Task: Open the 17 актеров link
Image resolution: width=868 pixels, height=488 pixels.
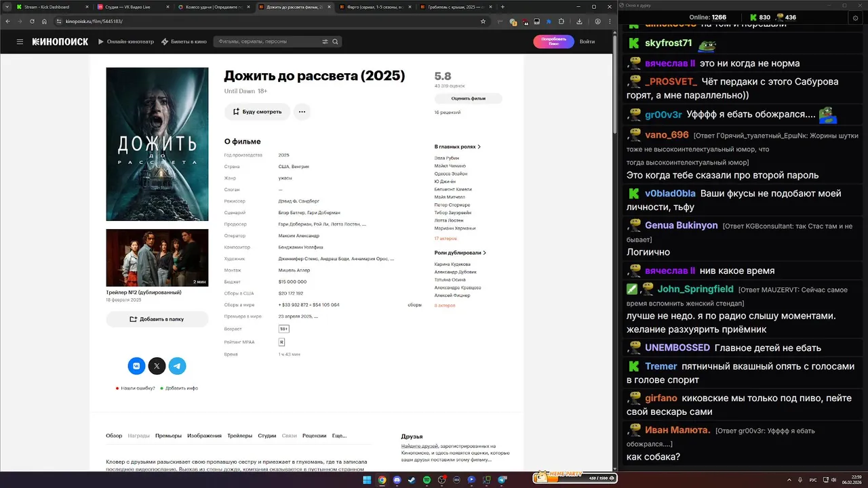Action: click(x=446, y=239)
